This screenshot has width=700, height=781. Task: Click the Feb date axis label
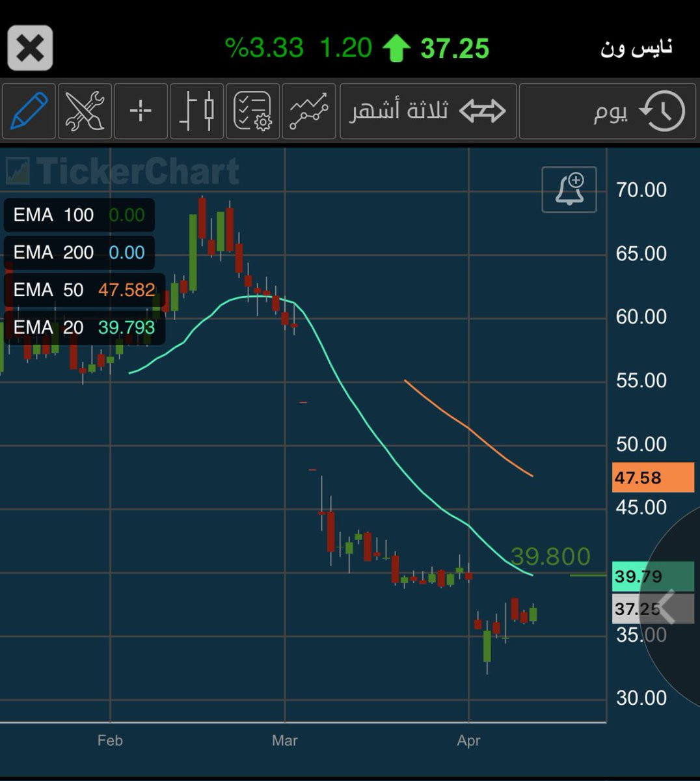pyautogui.click(x=110, y=741)
